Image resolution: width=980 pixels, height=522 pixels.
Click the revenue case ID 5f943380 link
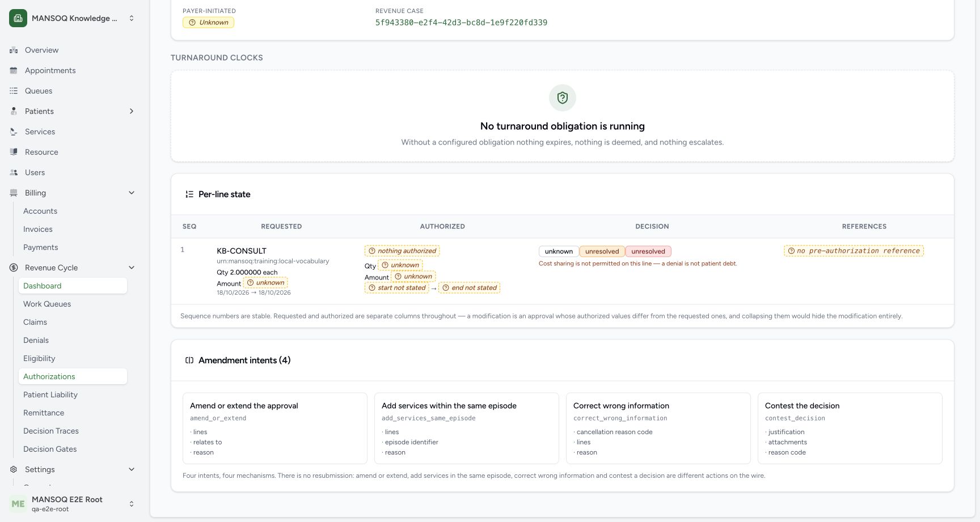click(x=461, y=23)
